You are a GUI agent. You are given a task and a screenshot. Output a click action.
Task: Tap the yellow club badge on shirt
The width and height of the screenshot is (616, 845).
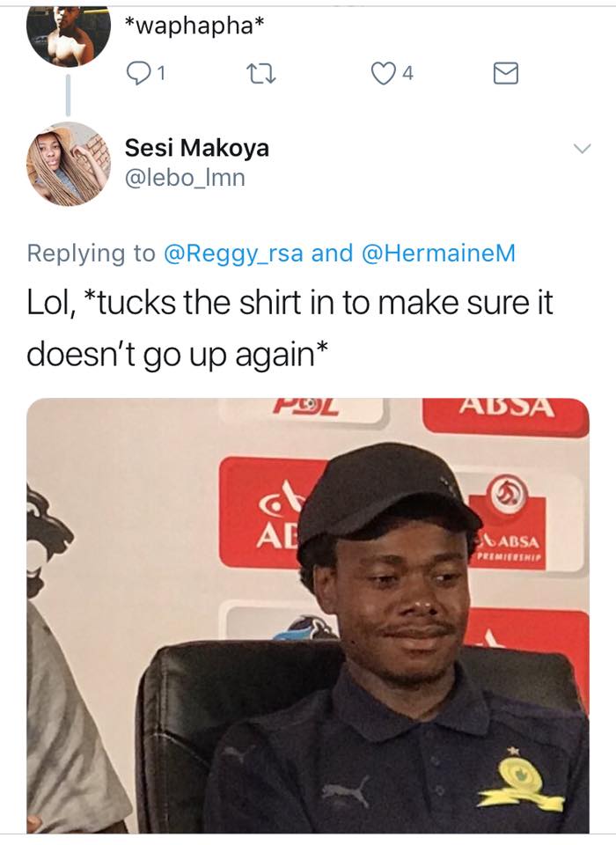tap(521, 780)
